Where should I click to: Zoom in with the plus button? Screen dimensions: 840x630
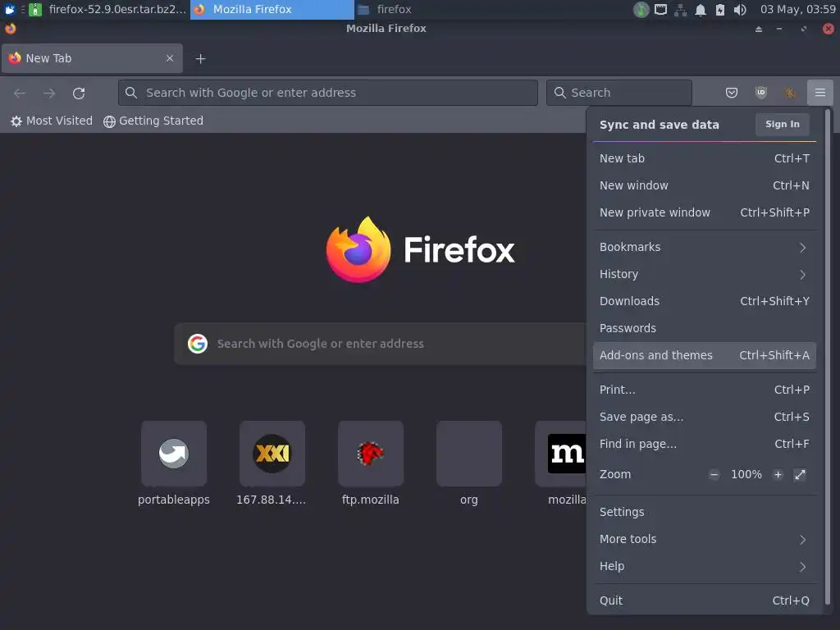pos(778,475)
